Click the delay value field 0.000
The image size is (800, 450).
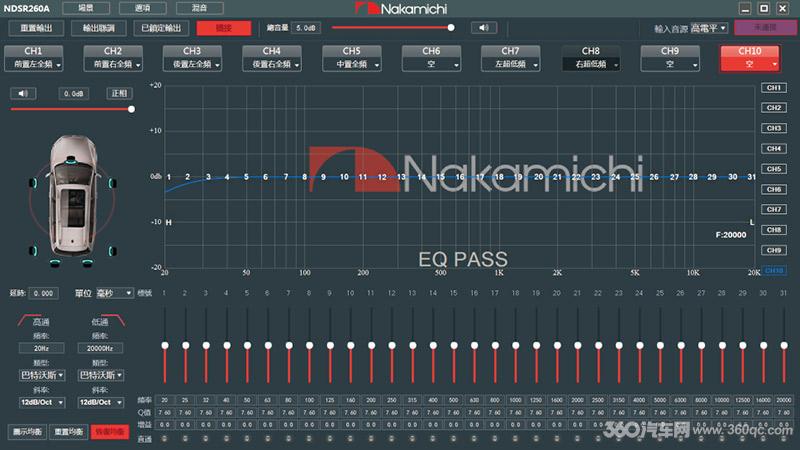pyautogui.click(x=43, y=293)
